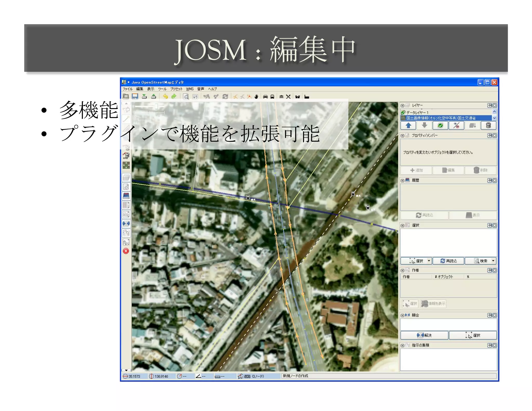Collapse the レイヤー panel arrow
532x411 pixels.
pos(402,106)
